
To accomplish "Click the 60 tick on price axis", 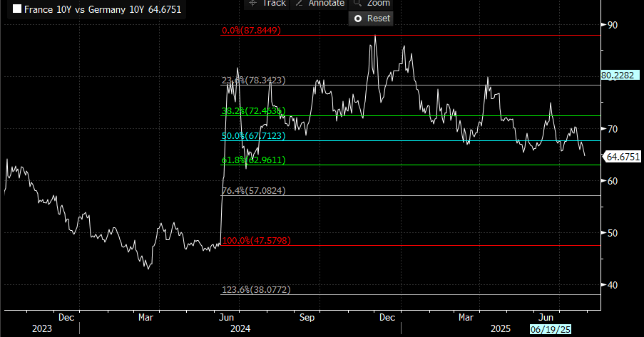I will click(612, 181).
